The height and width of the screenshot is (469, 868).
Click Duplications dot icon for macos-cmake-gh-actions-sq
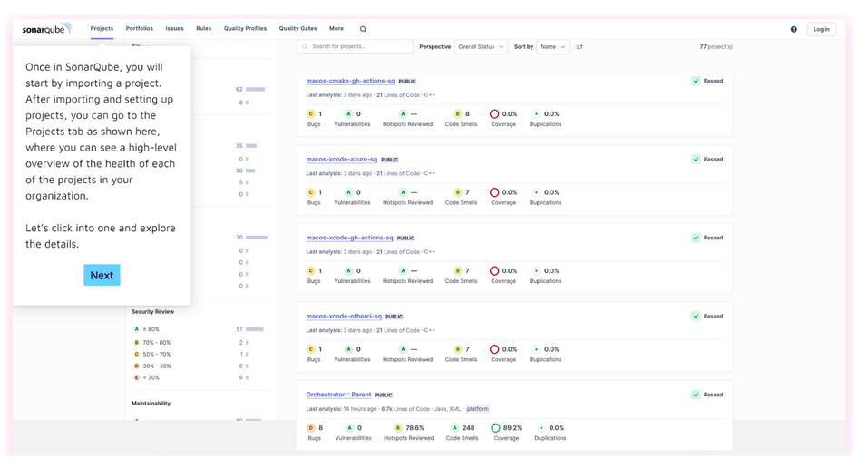coord(536,114)
